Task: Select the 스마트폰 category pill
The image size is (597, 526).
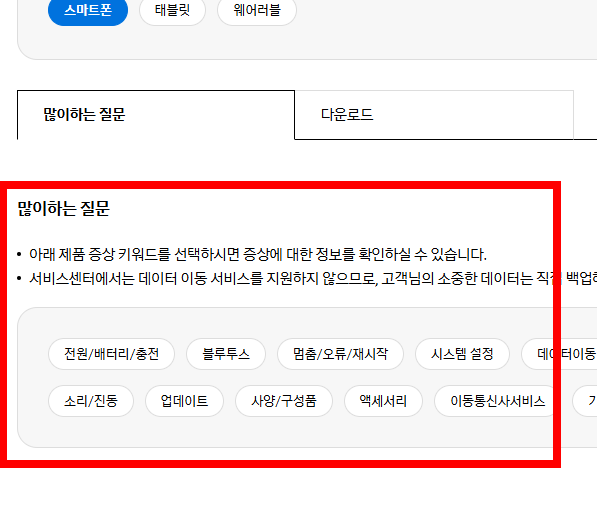Action: [x=88, y=11]
